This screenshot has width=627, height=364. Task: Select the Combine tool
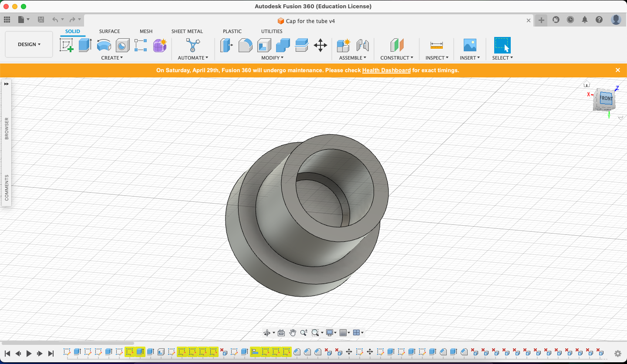pos(283,45)
